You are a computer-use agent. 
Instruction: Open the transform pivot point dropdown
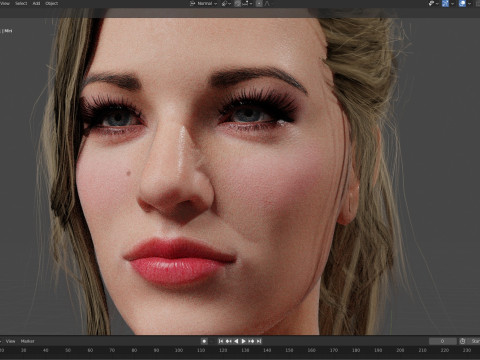click(226, 3)
